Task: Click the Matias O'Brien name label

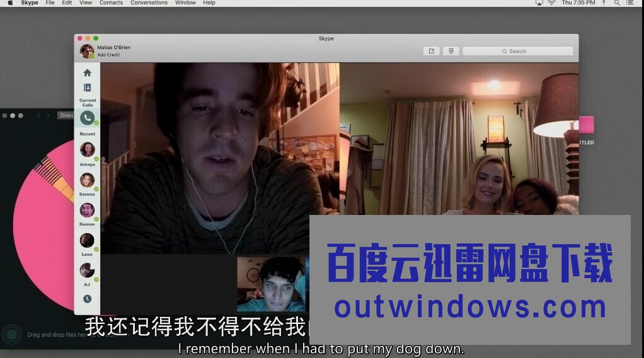Action: click(x=114, y=47)
